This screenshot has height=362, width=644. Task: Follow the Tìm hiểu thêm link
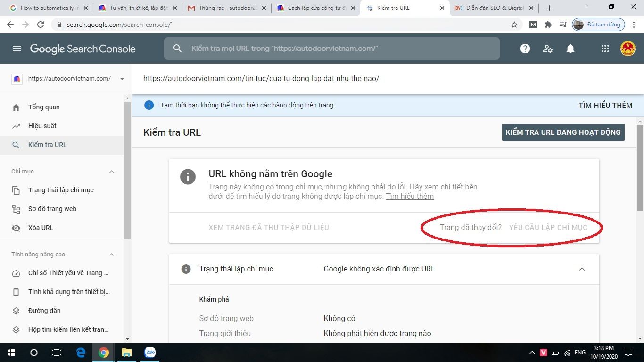click(410, 197)
